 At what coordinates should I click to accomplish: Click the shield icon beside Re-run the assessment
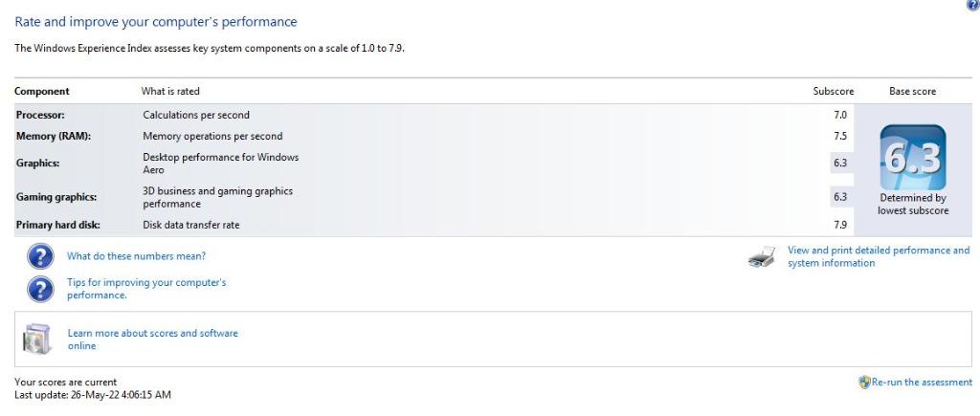[x=864, y=383]
